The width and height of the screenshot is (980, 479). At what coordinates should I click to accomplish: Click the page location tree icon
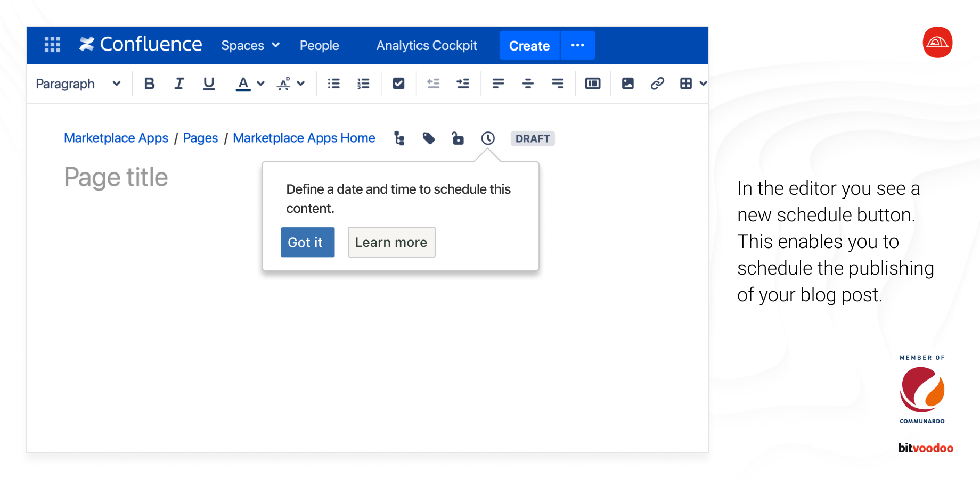399,138
